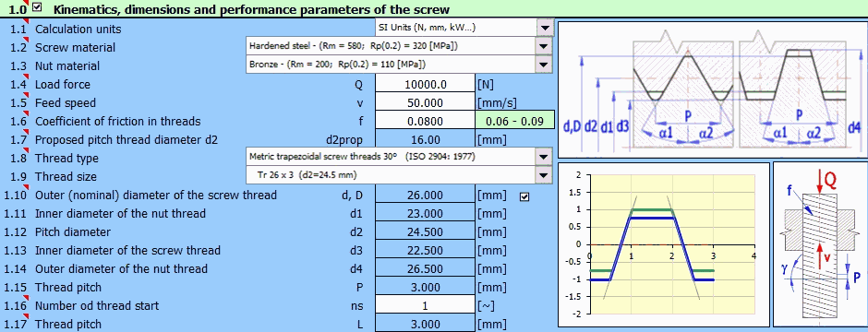
Task: Click the outer diameter 26.000 value cell
Action: (425, 195)
